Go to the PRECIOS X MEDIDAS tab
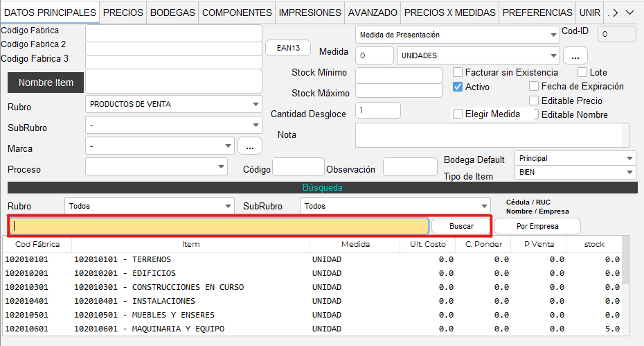 (x=449, y=12)
